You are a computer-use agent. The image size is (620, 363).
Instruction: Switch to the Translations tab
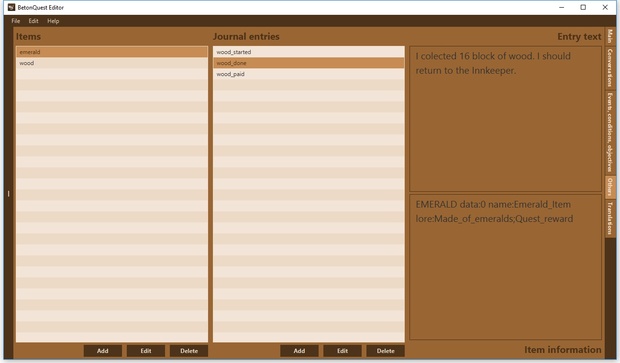tap(610, 218)
